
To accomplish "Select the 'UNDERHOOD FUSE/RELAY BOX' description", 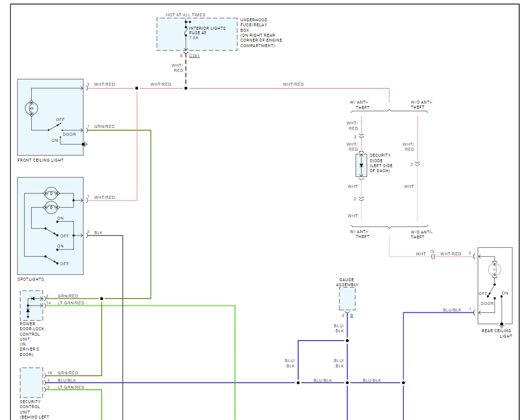I will 261,33.
